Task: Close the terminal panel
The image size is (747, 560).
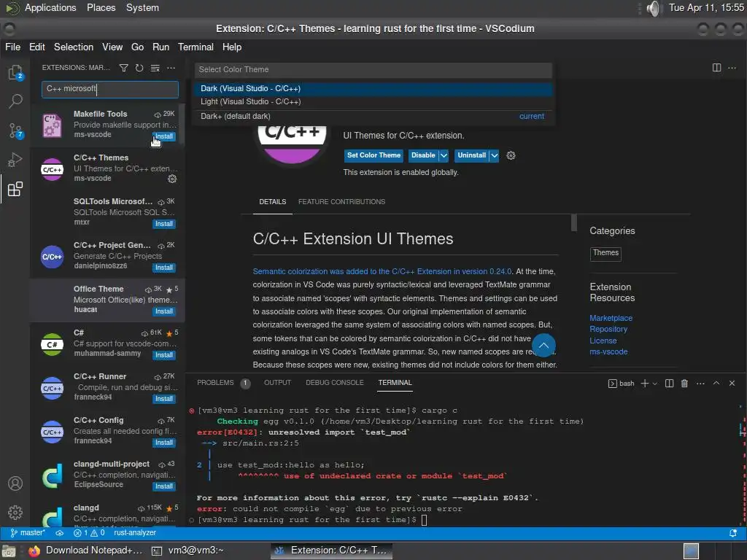Action: pos(732,384)
